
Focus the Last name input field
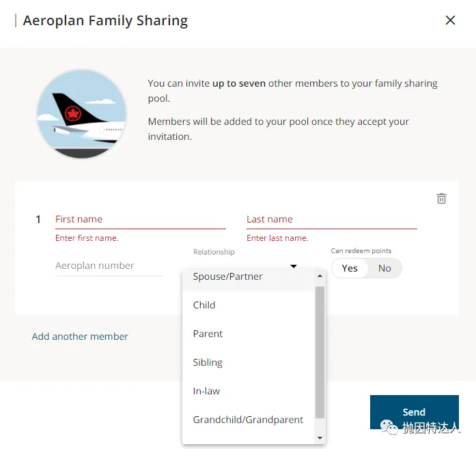331,220
